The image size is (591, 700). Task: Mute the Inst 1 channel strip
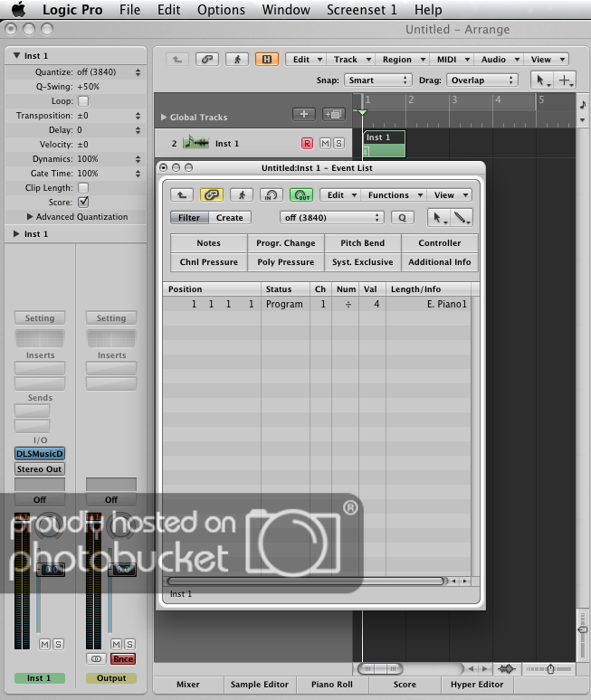[44, 644]
